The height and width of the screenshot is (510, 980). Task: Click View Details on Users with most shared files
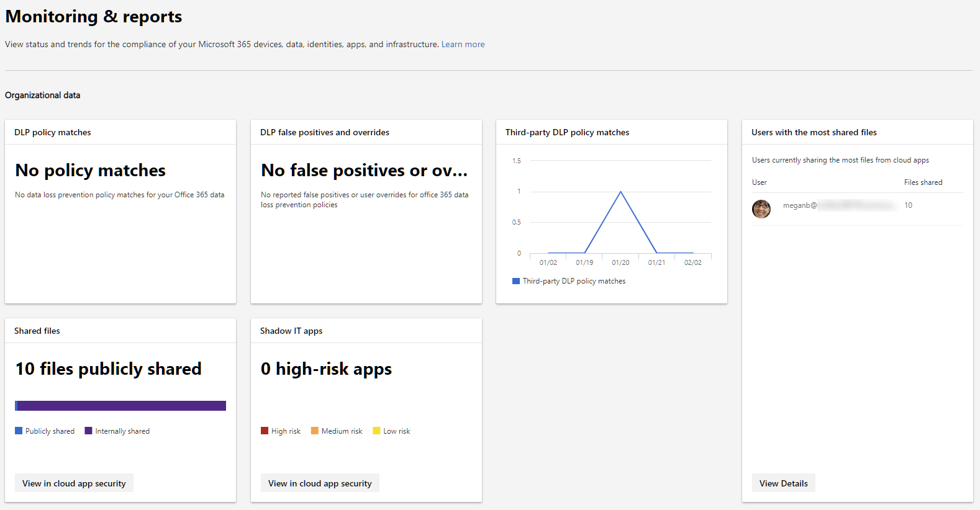(783, 483)
